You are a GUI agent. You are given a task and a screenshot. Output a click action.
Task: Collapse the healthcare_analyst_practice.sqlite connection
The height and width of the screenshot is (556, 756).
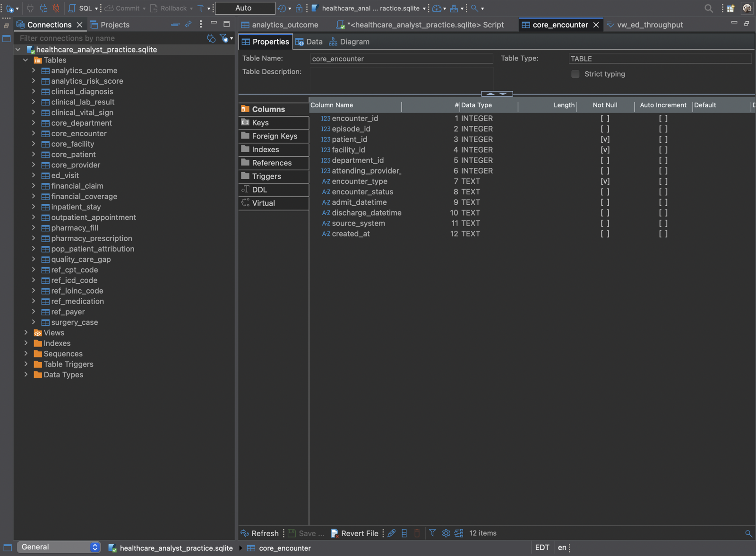[18, 50]
